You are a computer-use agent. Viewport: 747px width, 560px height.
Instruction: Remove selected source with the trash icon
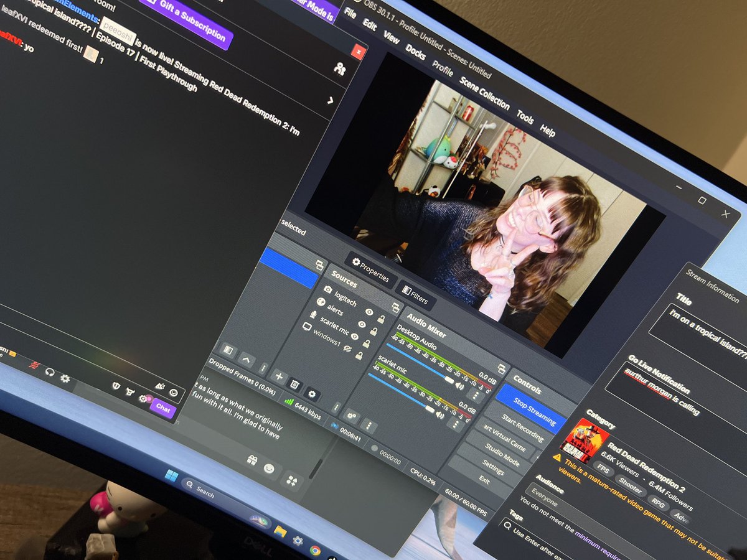click(295, 386)
